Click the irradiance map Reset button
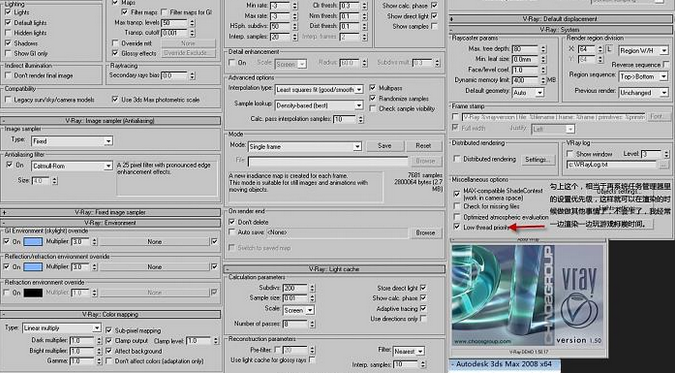Screen dimensions: 675x373 tap(424, 146)
